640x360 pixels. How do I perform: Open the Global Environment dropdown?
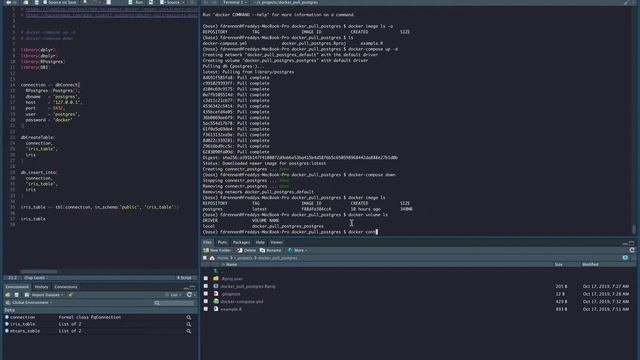coord(29,302)
